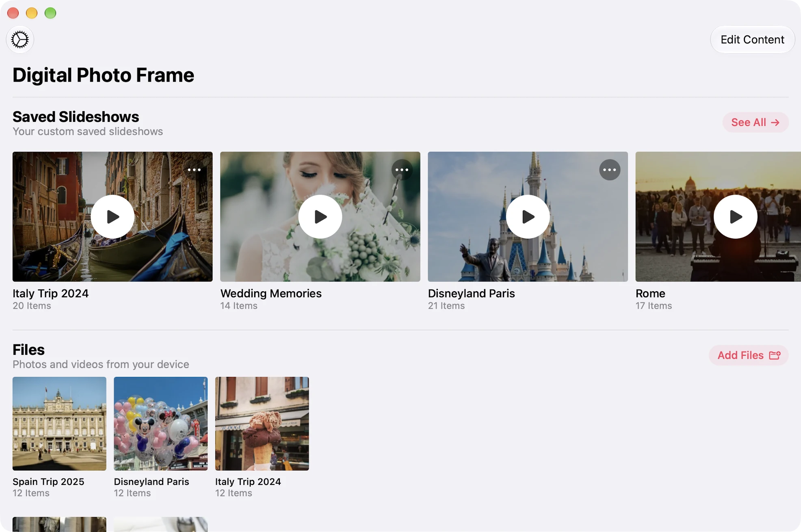801x532 pixels.
Task: Click the '20 Items' label under Italy Trip
Action: (32, 306)
